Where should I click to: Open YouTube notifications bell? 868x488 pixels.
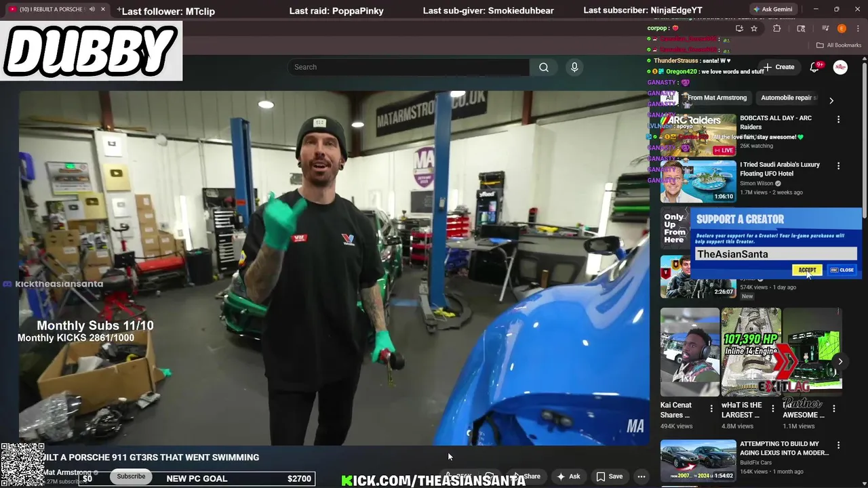(815, 67)
